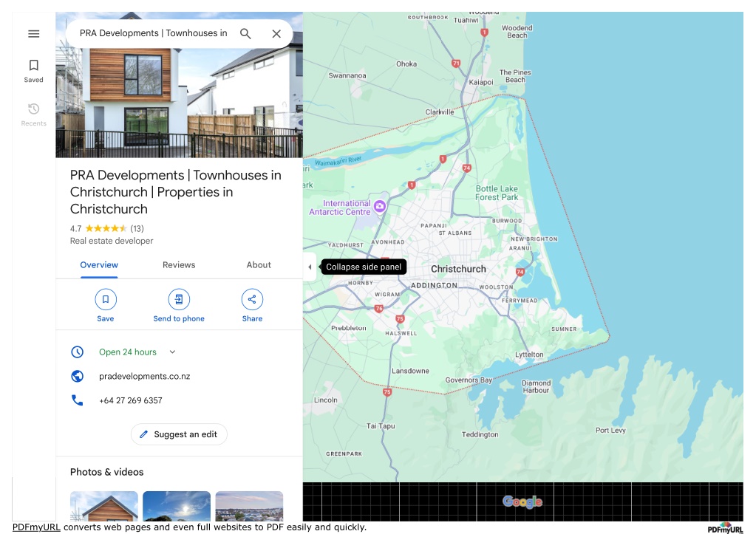756x534 pixels.
Task: Open second photo thumbnail with sunny sky
Action: pyautogui.click(x=177, y=506)
